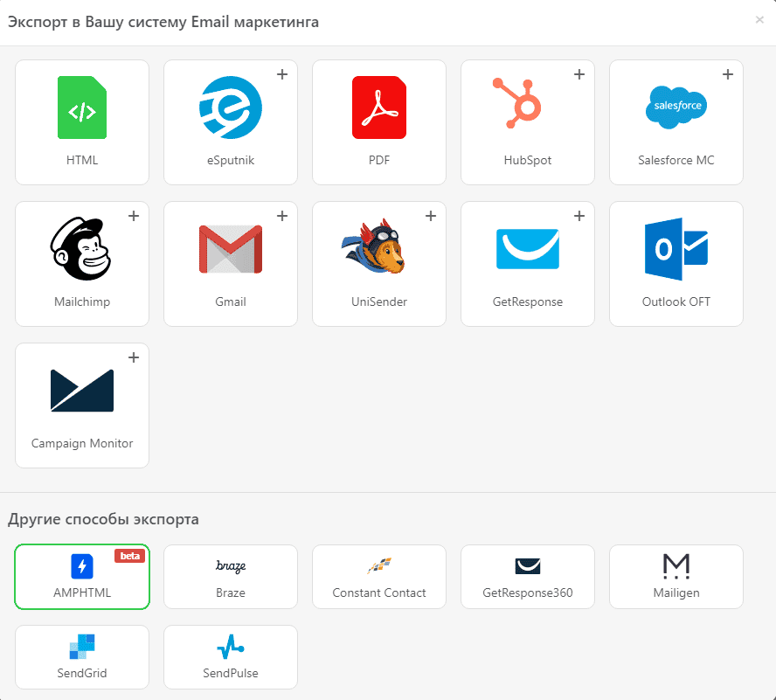Add a new HubSpot connection with plus
Viewport: 776px width, 700px height.
tap(579, 74)
